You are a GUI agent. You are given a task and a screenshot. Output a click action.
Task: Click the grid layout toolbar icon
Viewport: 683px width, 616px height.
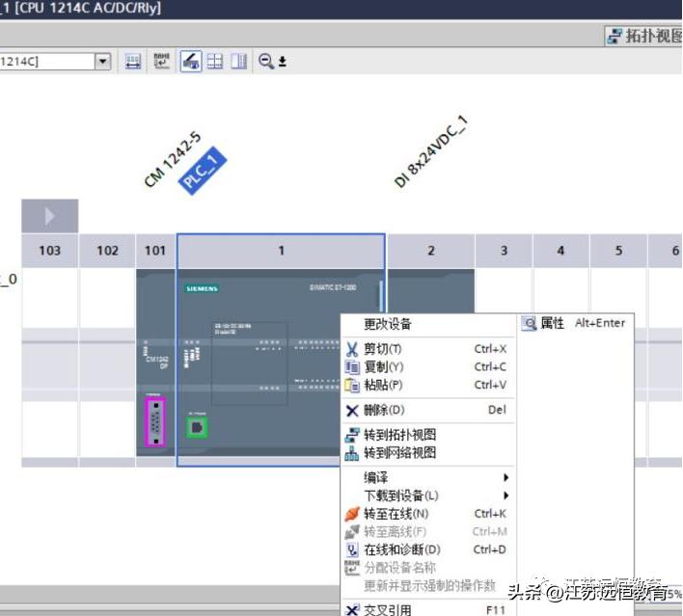coord(215,62)
